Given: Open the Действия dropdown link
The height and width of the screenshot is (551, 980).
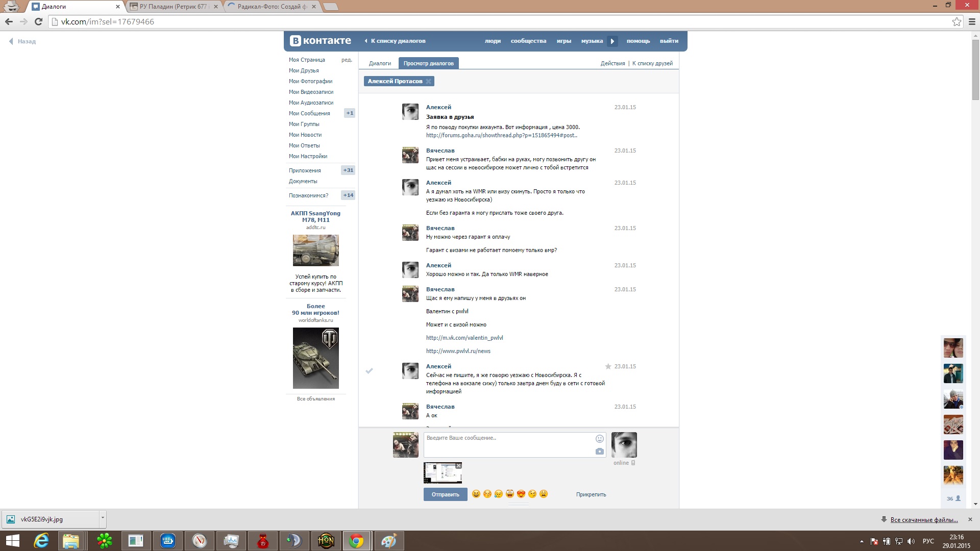Looking at the screenshot, I should 612,63.
